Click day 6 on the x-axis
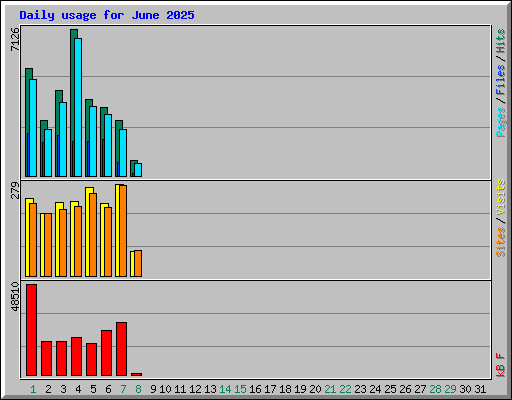The height and width of the screenshot is (400, 512). pyautogui.click(x=108, y=389)
